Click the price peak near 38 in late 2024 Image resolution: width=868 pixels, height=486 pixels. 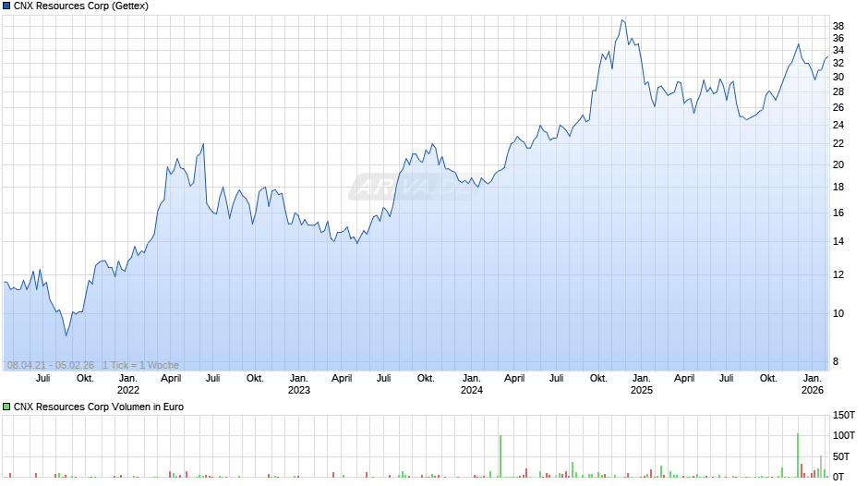tap(622, 21)
